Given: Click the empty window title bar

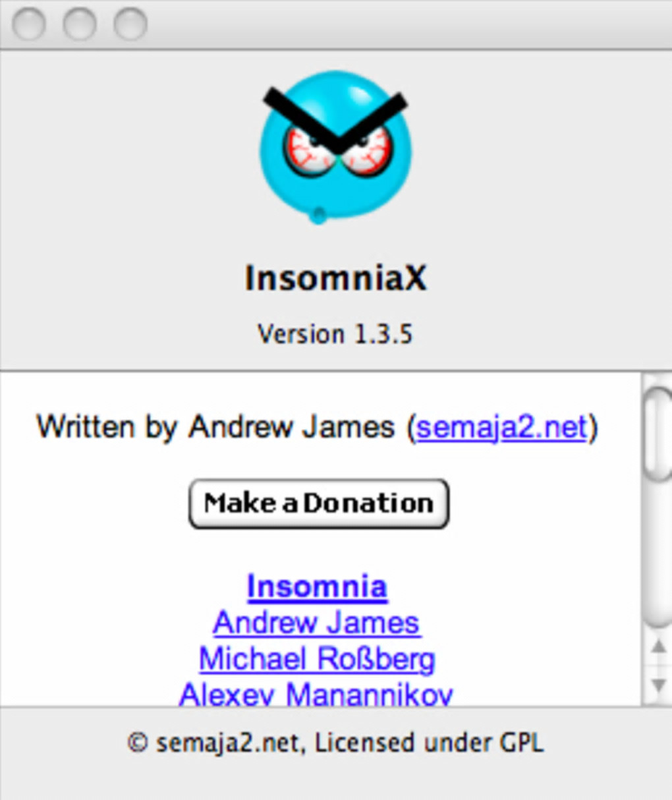Looking at the screenshot, I should coord(408,24).
